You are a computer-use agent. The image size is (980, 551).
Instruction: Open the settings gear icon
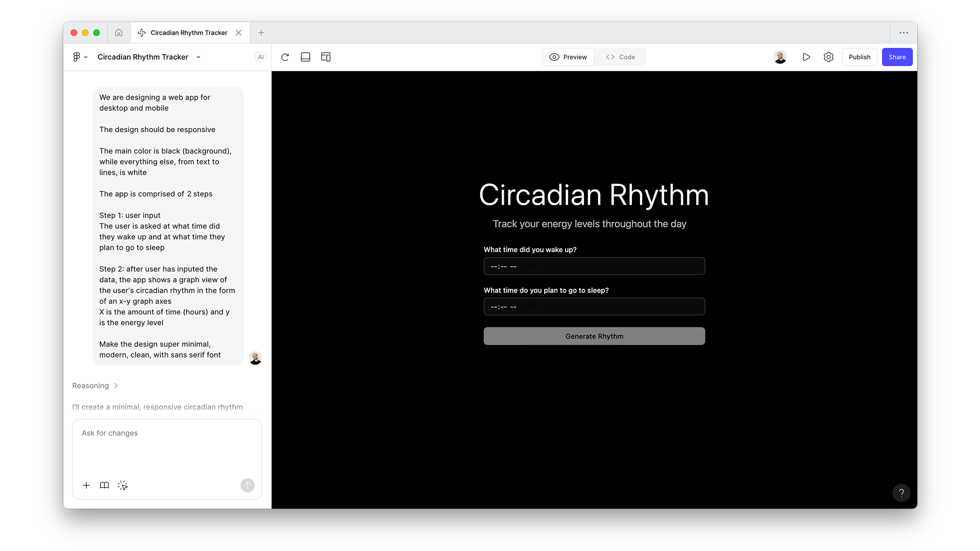(x=828, y=57)
